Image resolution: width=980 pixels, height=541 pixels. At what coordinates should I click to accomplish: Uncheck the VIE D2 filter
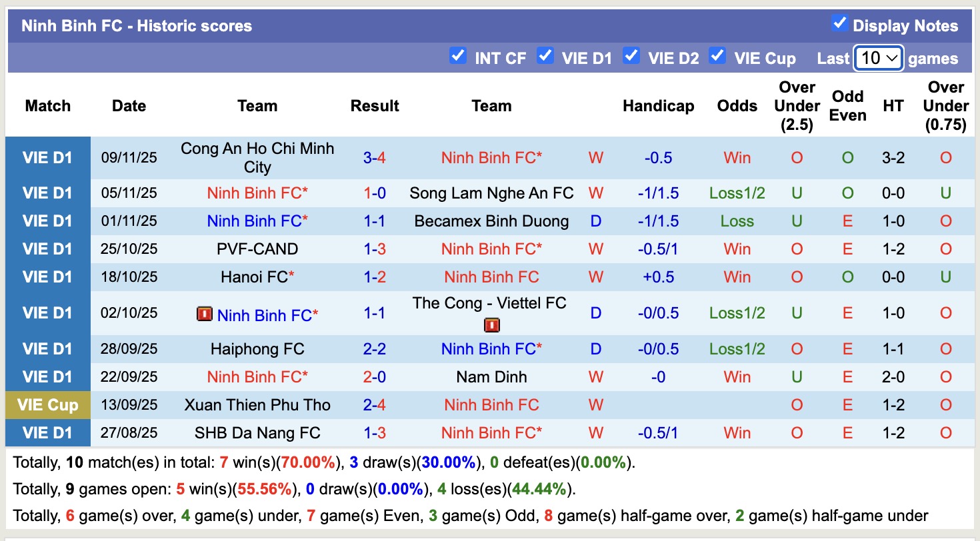point(631,57)
